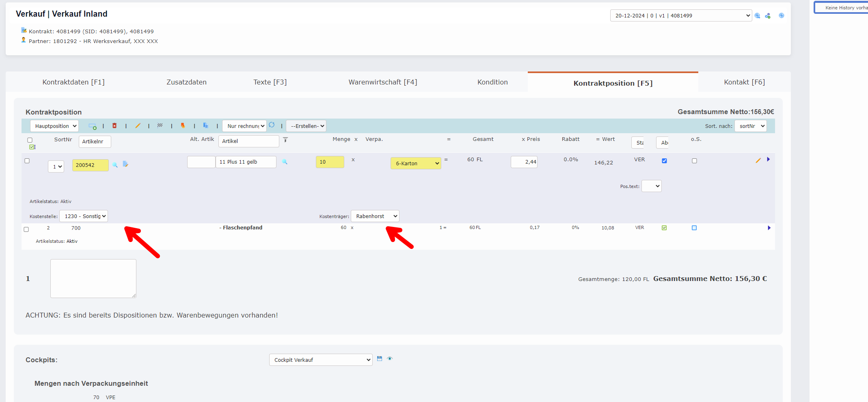The width and height of the screenshot is (868, 402).
Task: Expand the Kostenträger Rabenhorst dropdown
Action: click(x=375, y=216)
